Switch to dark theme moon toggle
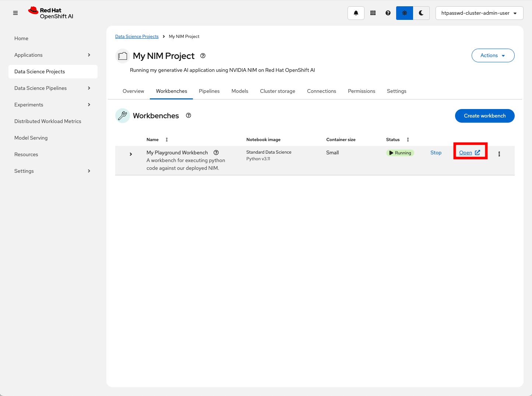This screenshot has height=396, width=532. (421, 13)
